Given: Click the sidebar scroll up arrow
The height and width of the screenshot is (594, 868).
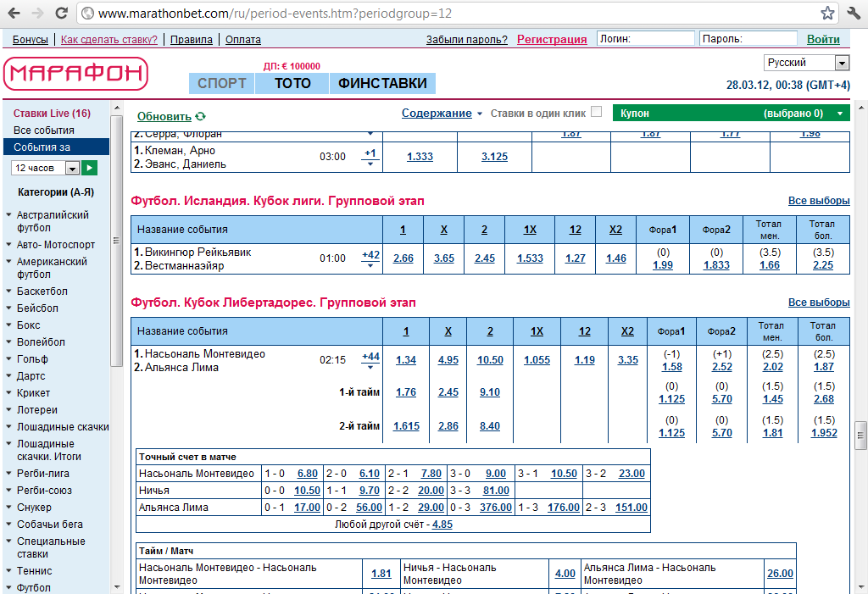Looking at the screenshot, I should (116, 108).
